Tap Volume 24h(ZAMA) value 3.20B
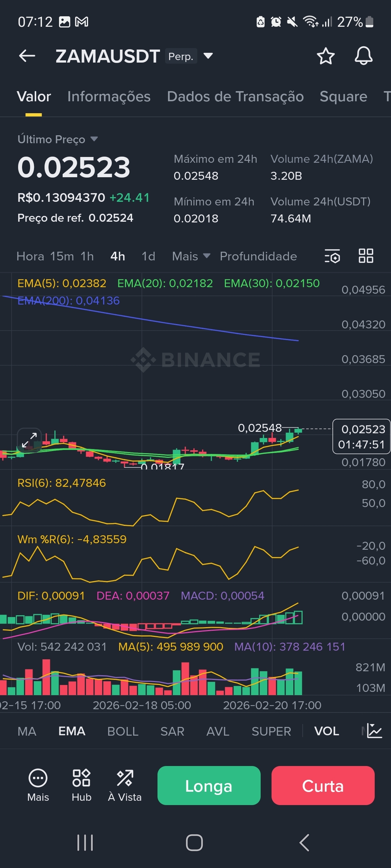 [286, 176]
